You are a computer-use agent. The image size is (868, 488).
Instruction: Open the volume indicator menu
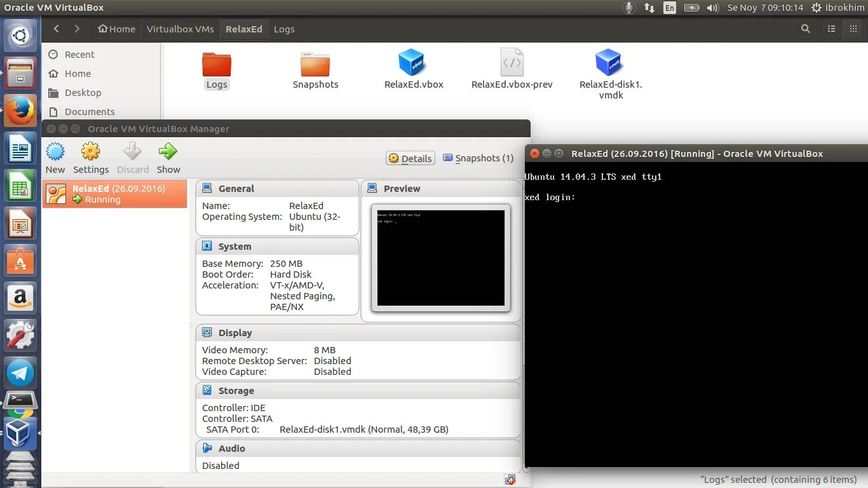click(712, 8)
